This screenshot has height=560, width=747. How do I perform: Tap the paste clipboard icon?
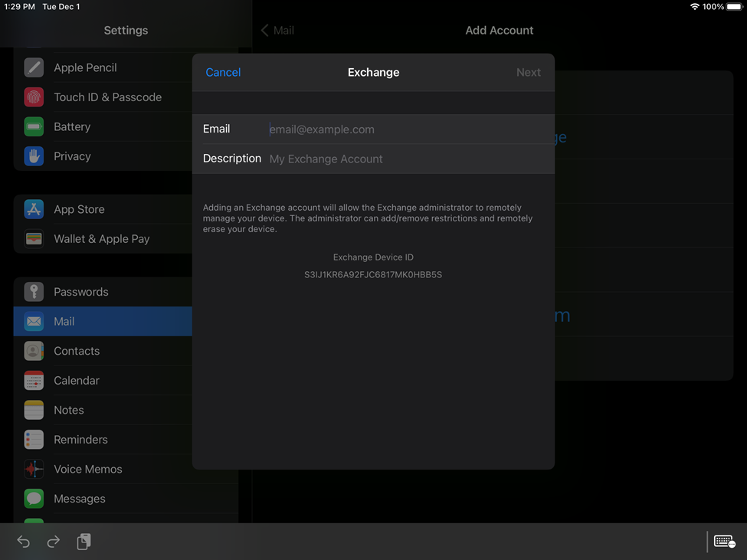pyautogui.click(x=84, y=542)
